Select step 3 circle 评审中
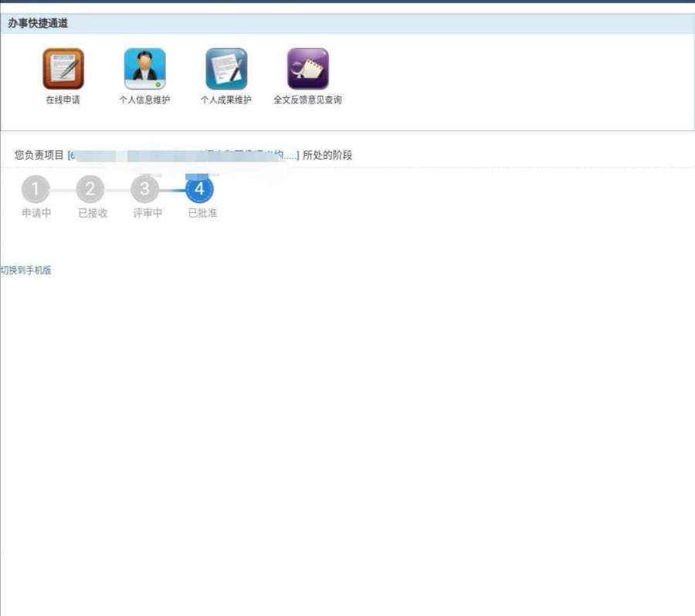 click(144, 189)
